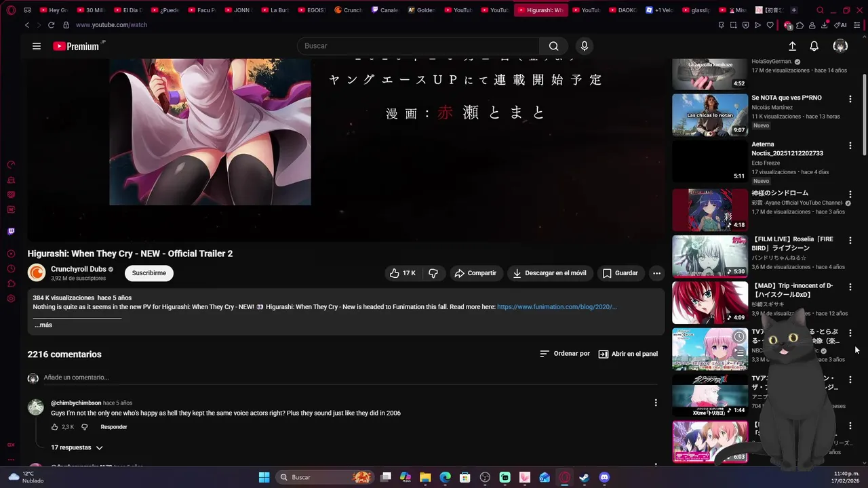Open options for Se NOTA que ves video
The height and width of the screenshot is (488, 868).
[850, 99]
